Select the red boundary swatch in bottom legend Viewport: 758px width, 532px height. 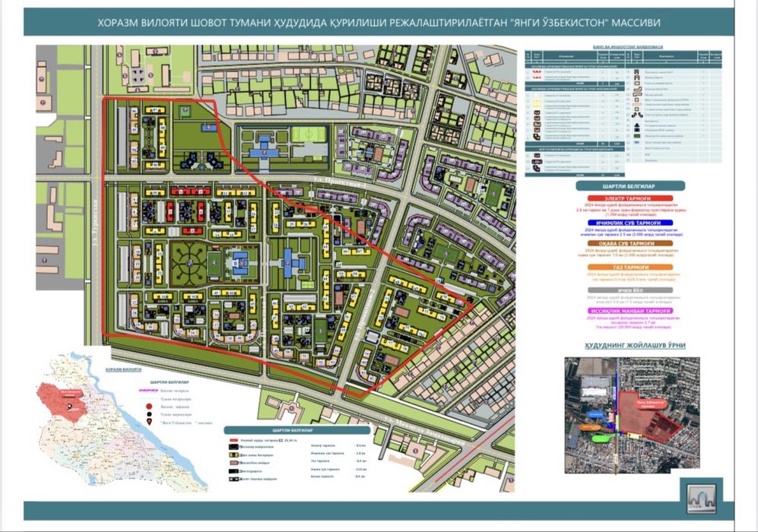click(x=233, y=441)
